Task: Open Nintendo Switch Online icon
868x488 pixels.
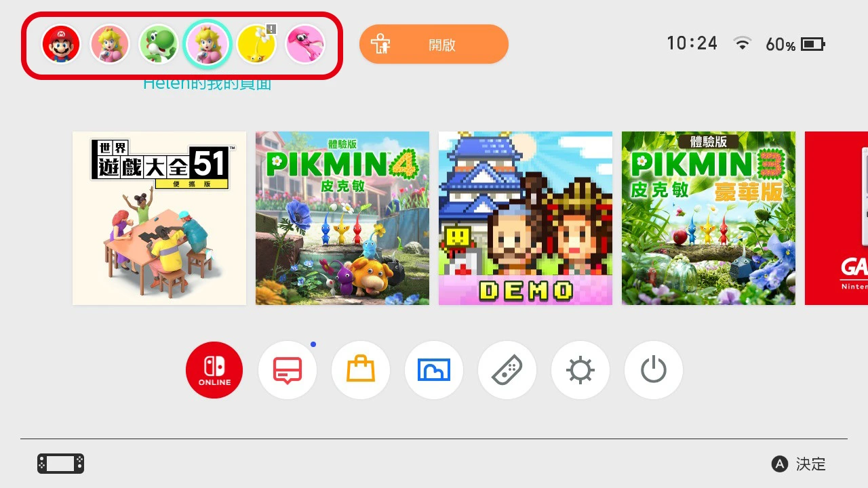Action: tap(214, 370)
